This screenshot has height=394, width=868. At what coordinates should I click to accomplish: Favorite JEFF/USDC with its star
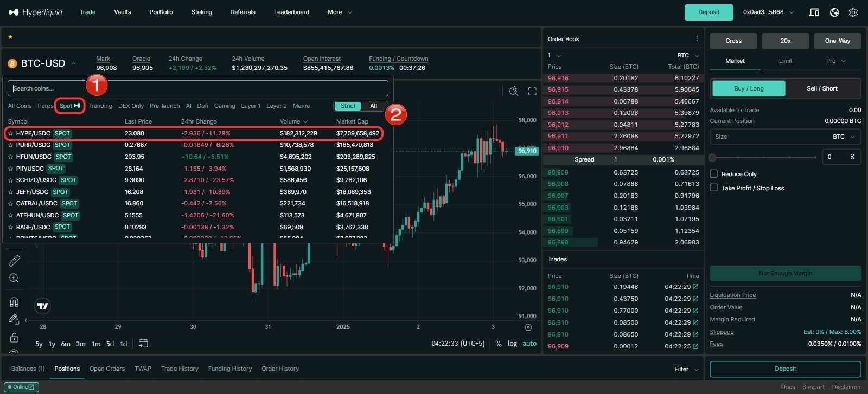(x=10, y=192)
